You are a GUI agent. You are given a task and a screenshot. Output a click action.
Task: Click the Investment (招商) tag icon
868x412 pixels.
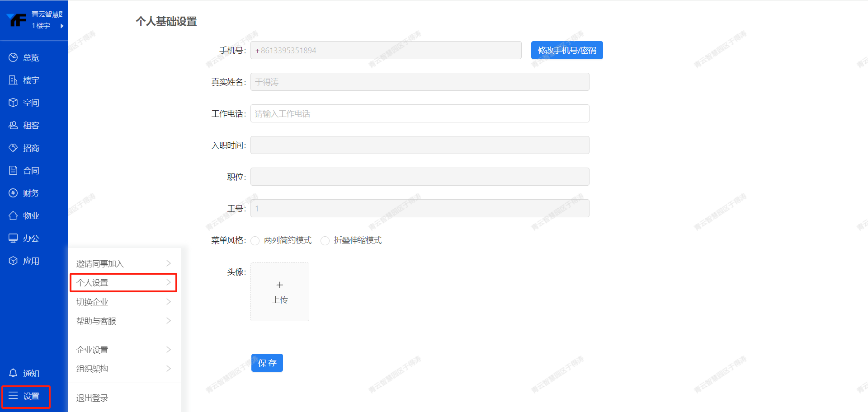point(13,148)
